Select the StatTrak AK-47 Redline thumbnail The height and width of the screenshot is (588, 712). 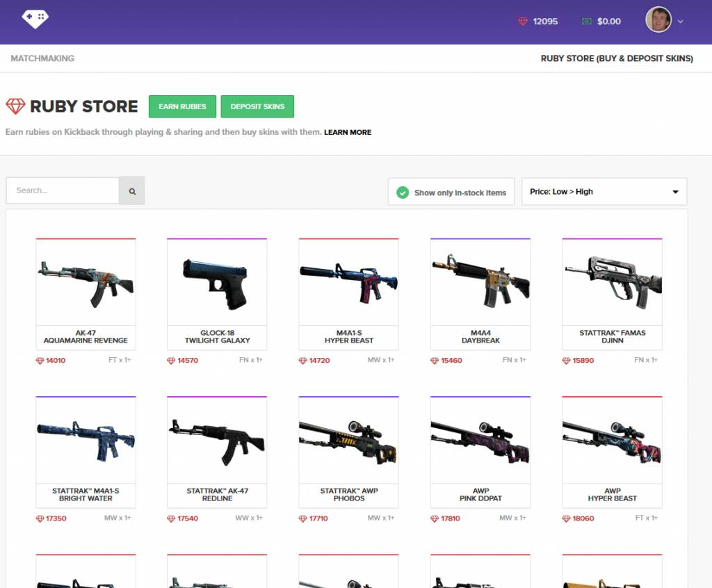click(x=217, y=440)
